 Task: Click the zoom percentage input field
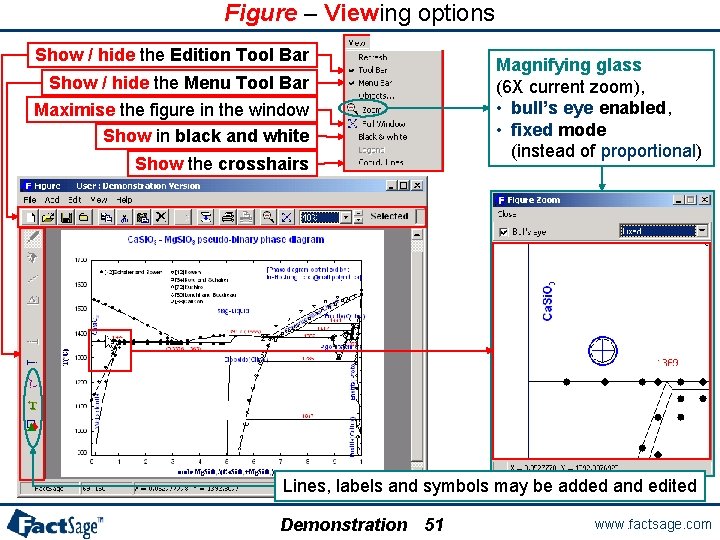click(x=320, y=217)
